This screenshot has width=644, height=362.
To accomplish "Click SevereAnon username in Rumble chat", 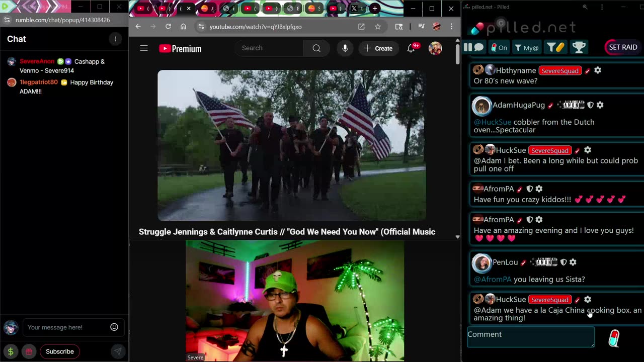I will [x=37, y=61].
